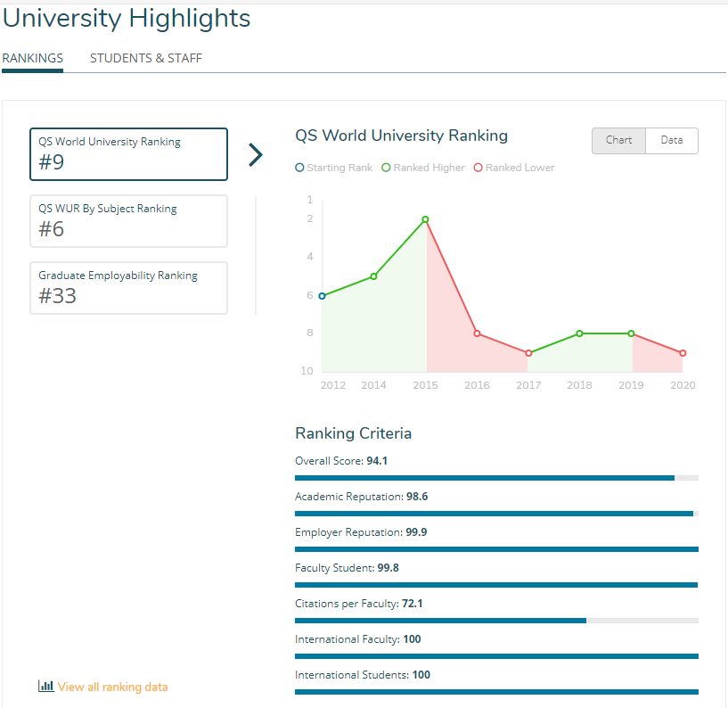728x708 pixels.
Task: Click the 2020 x-axis year label
Action: pos(683,385)
